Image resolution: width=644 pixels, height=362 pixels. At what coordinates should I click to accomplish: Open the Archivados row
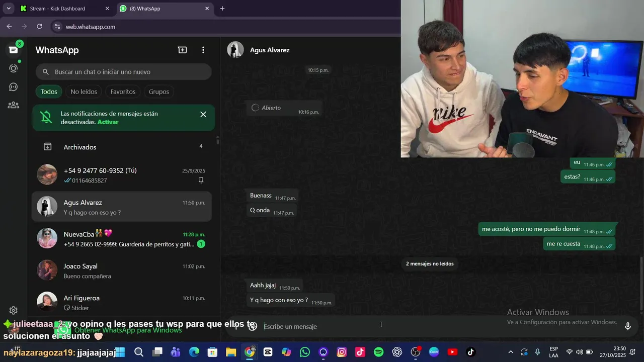tap(122, 147)
